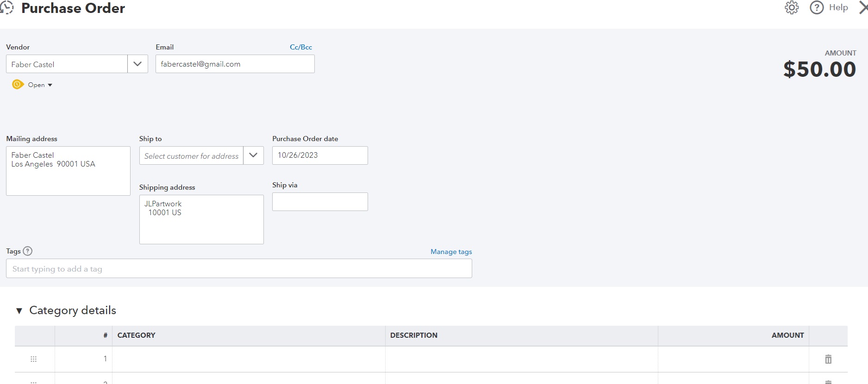
Task: Delete category line 1 with trash icon
Action: click(x=828, y=359)
